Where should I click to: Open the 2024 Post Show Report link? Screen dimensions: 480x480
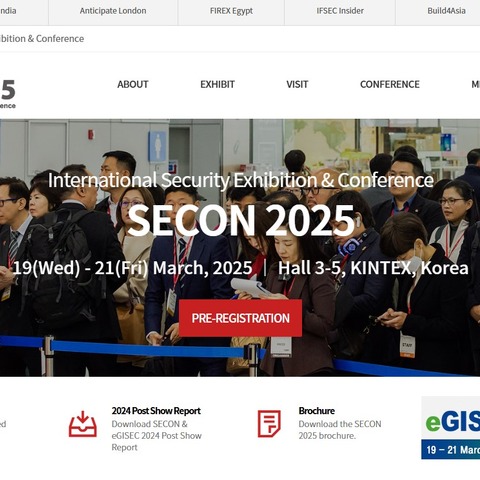point(156,411)
